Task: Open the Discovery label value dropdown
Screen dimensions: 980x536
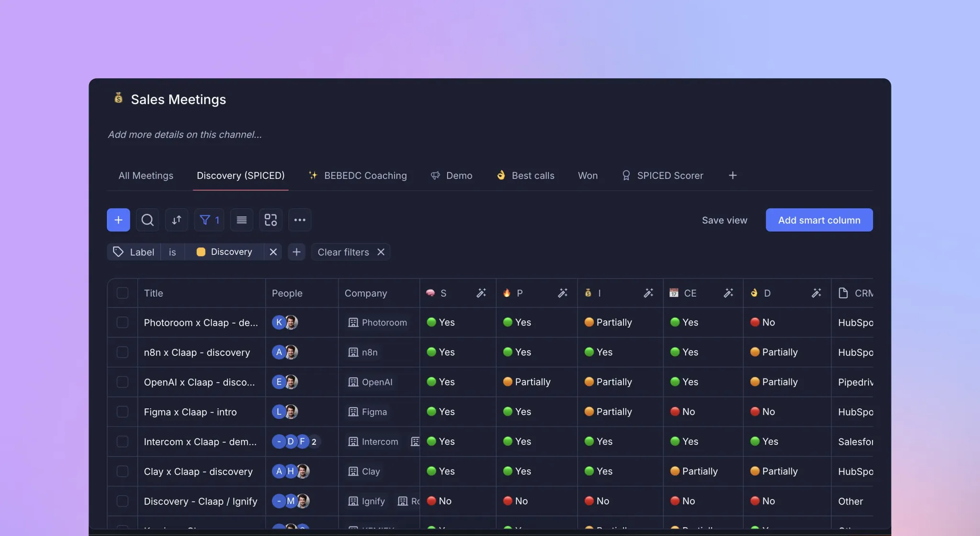Action: tap(225, 252)
